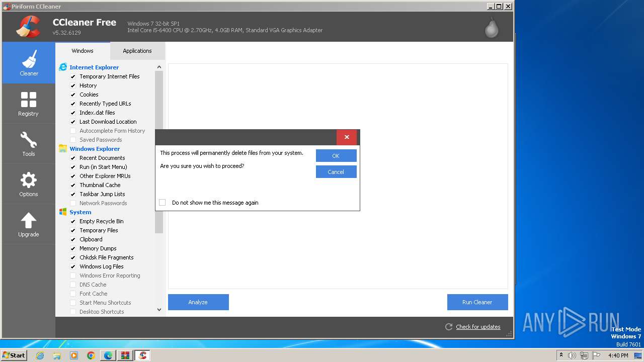The height and width of the screenshot is (362, 644).
Task: Uncheck Recent Documents option
Action: (73, 158)
